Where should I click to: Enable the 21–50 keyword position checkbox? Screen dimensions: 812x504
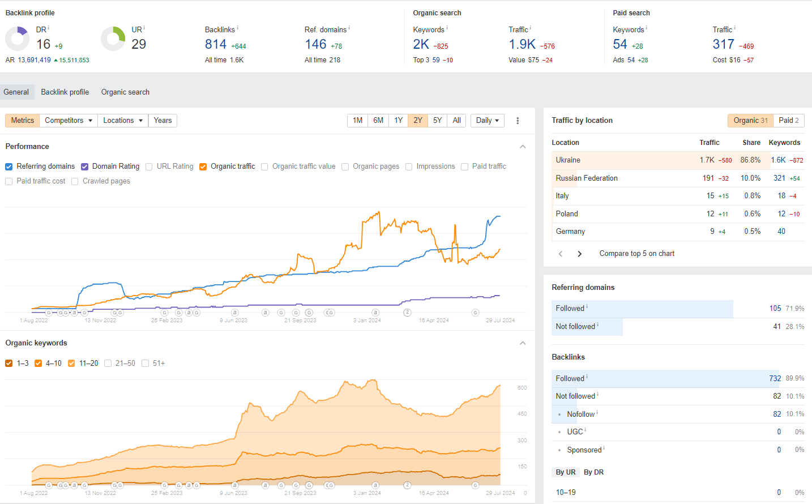pyautogui.click(x=108, y=364)
